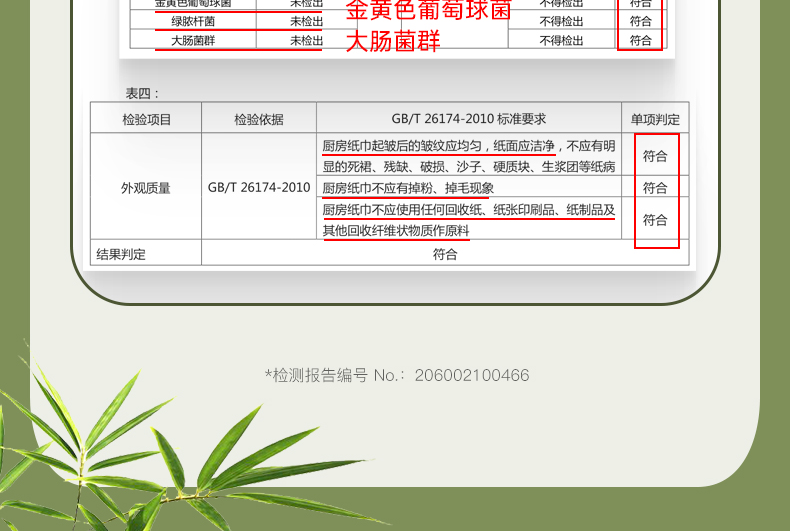Image resolution: width=790 pixels, height=531 pixels.
Task: Click the 外观质量 table cell
Action: click(x=146, y=187)
